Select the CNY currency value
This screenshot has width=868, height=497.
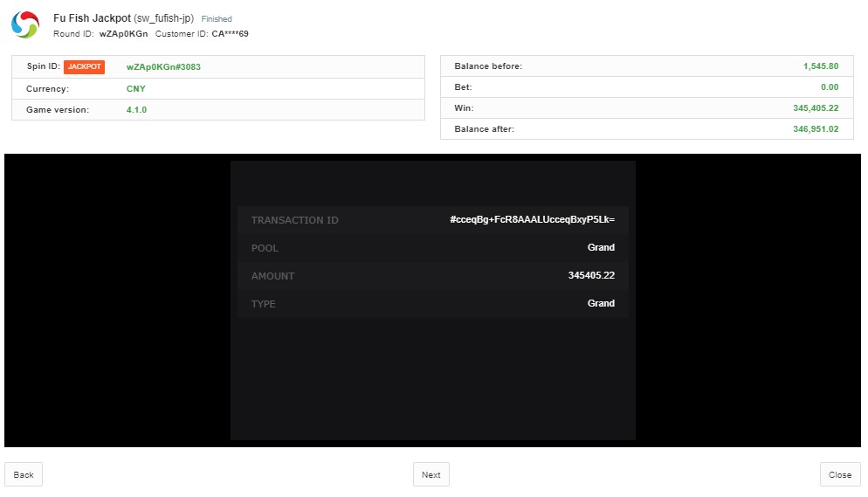[x=135, y=88]
